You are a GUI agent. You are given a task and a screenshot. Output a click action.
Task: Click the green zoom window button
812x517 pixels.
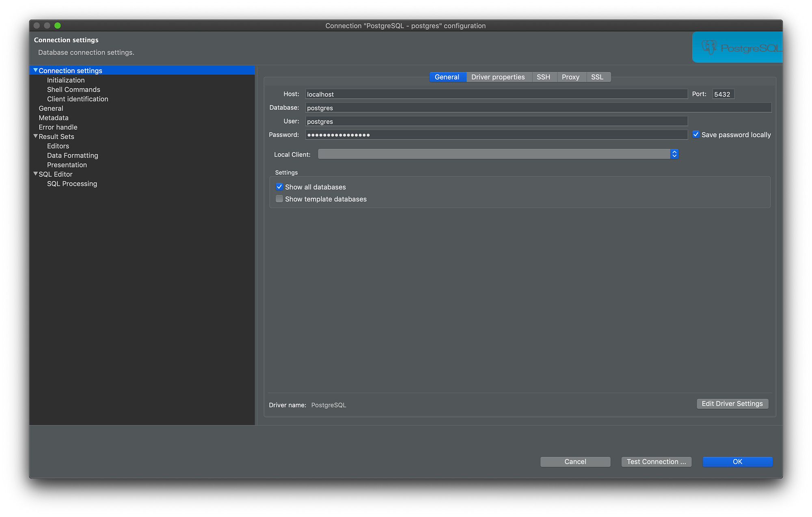(x=58, y=26)
